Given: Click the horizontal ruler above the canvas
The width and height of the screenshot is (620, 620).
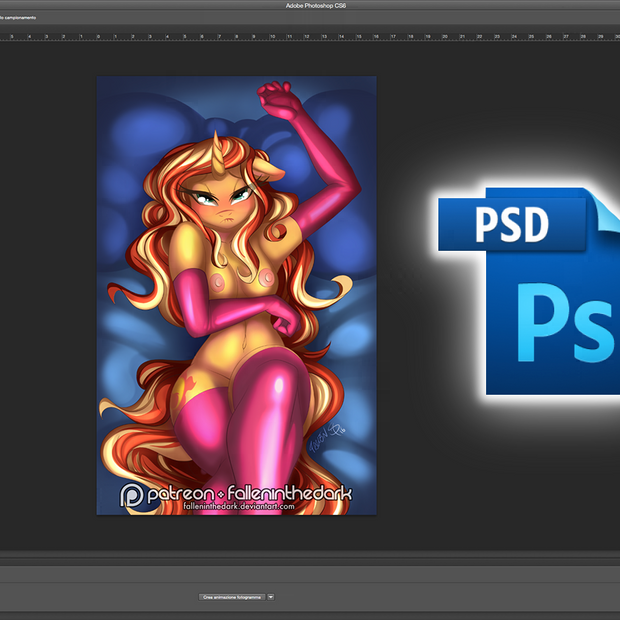Looking at the screenshot, I should coord(310,36).
